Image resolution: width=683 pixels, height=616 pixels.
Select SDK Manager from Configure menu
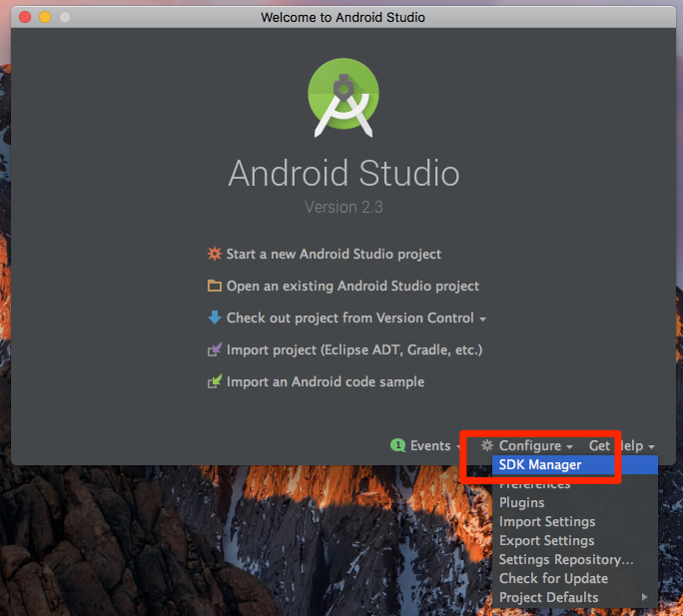pos(540,464)
